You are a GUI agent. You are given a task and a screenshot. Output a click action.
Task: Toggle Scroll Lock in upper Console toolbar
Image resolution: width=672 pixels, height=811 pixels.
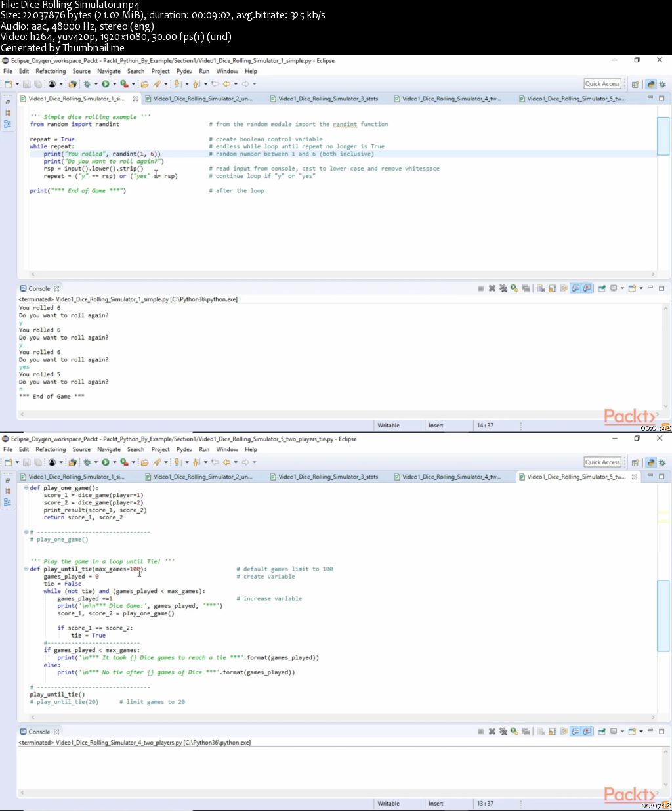[x=552, y=288]
